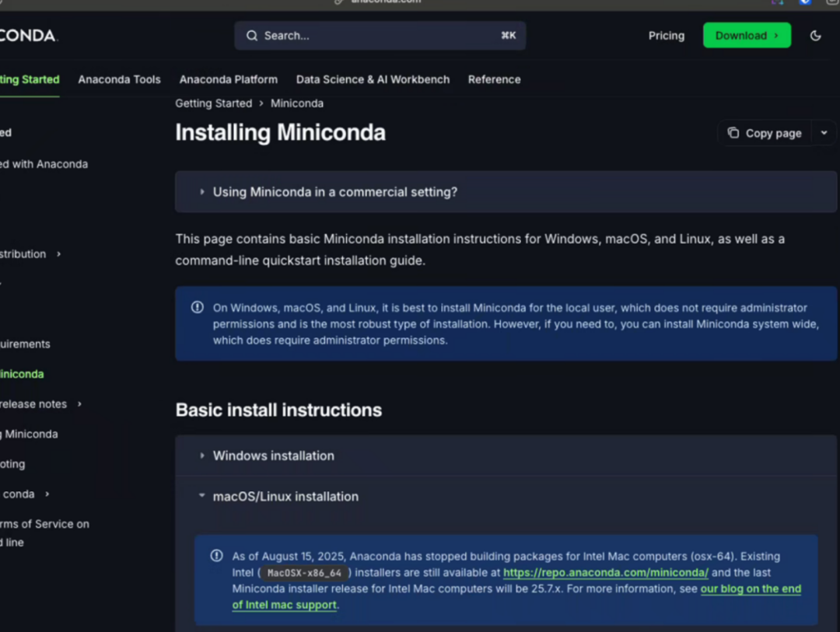Collapse the macOS/Linux installation section
The width and height of the screenshot is (840, 632).
tap(202, 496)
